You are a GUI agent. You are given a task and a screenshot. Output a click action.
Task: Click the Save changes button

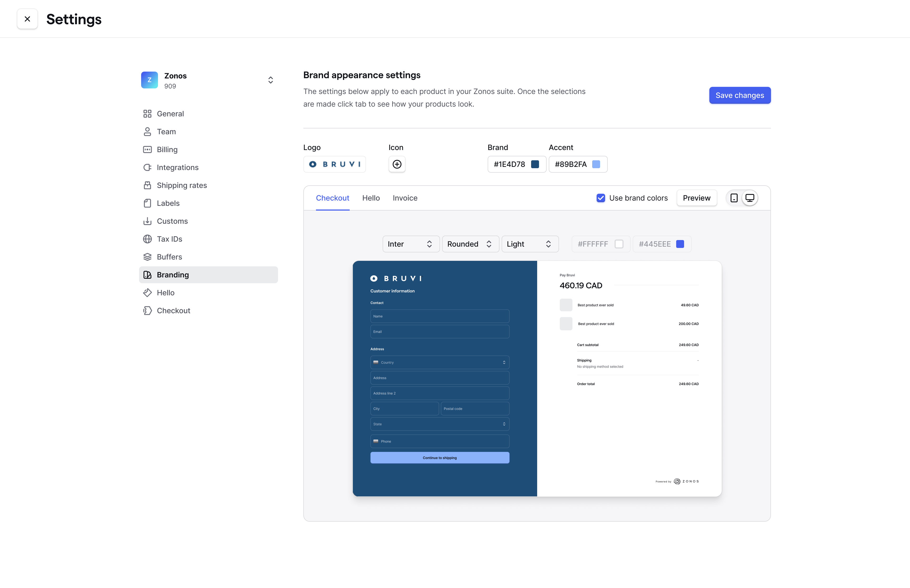coord(740,95)
